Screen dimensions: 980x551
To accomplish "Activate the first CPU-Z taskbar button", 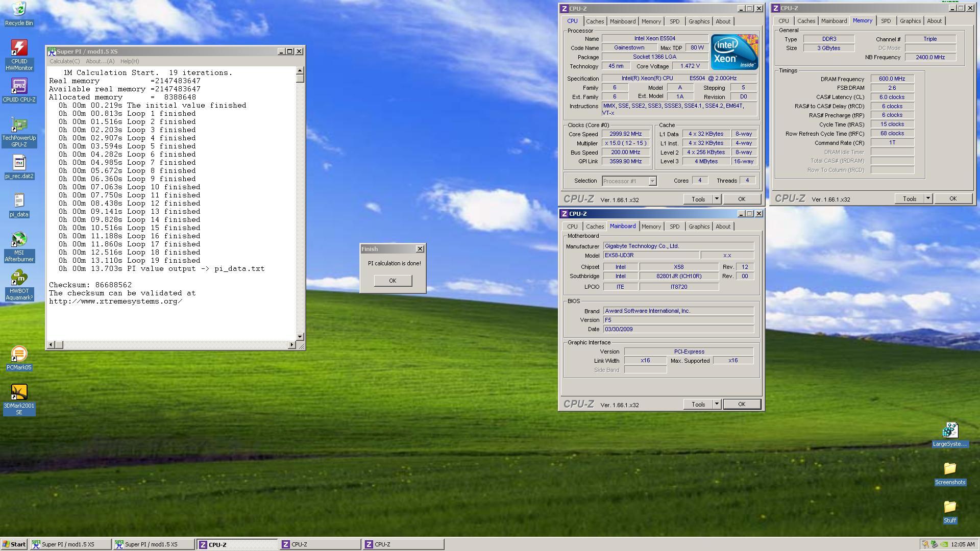I will click(x=237, y=544).
